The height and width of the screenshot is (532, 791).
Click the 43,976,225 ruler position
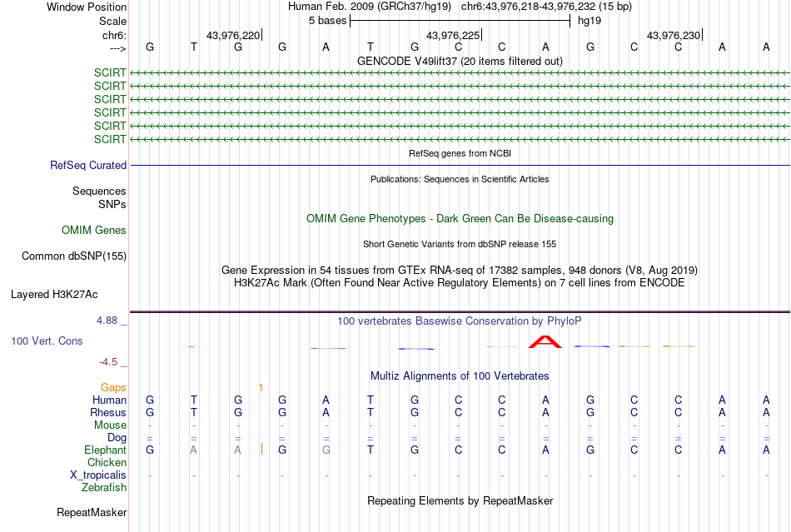(x=453, y=35)
